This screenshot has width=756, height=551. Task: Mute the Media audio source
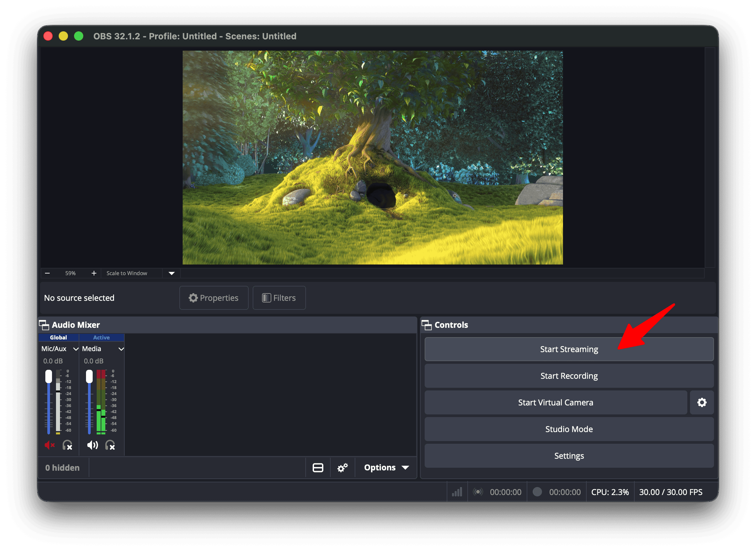(x=92, y=445)
